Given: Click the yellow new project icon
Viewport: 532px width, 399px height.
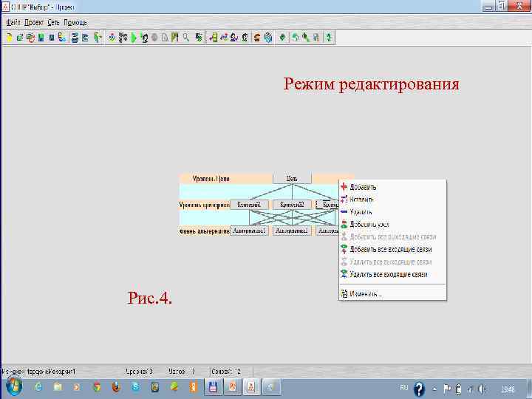Looking at the screenshot, I should 9,38.
